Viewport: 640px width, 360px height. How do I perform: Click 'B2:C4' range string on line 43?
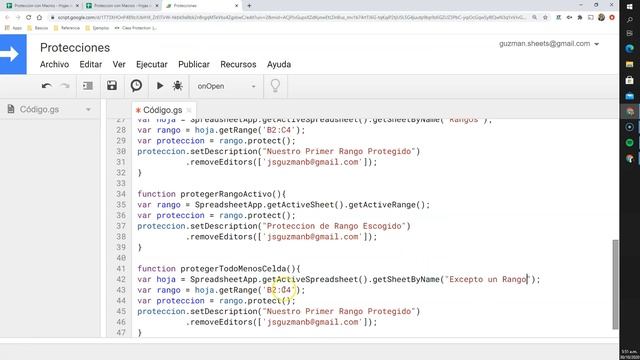click(279, 290)
